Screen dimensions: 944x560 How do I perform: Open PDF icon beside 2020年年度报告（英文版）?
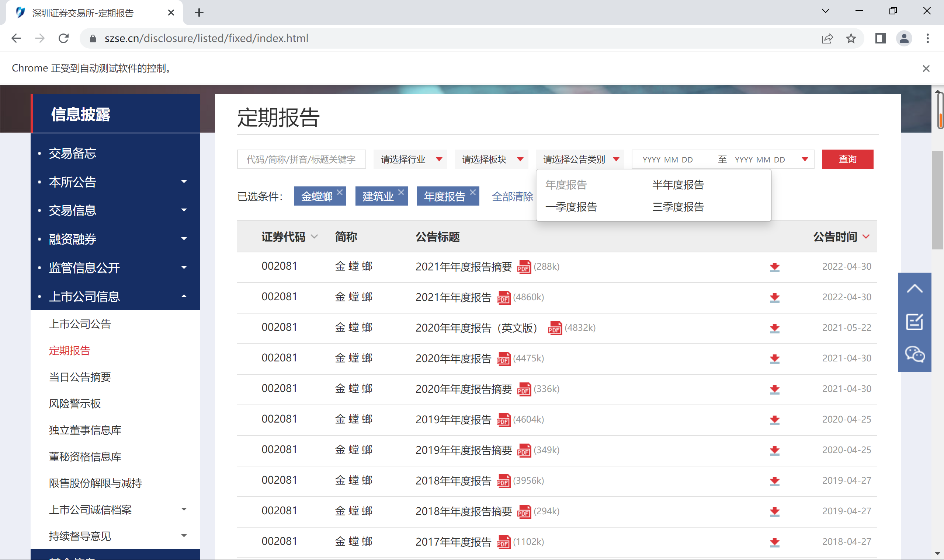click(555, 328)
